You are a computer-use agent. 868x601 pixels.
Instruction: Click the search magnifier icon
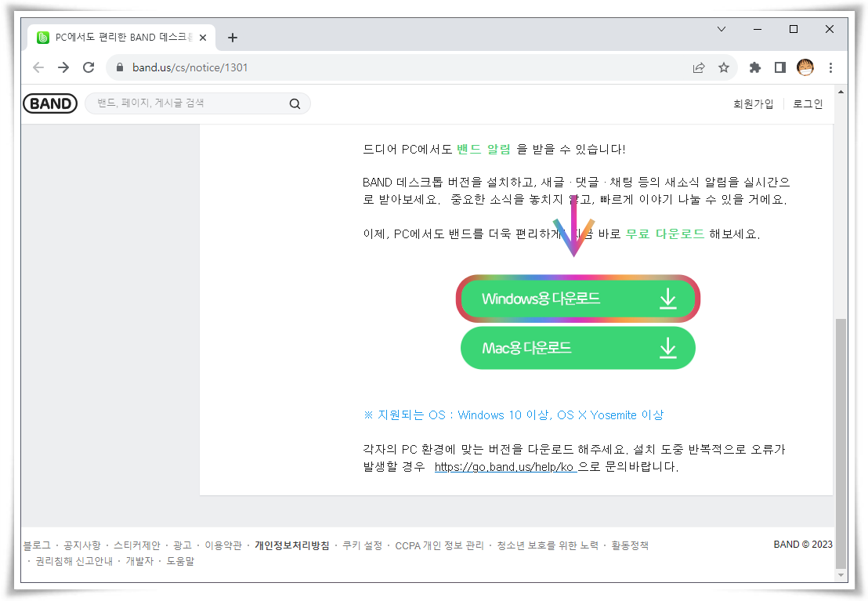tap(295, 103)
